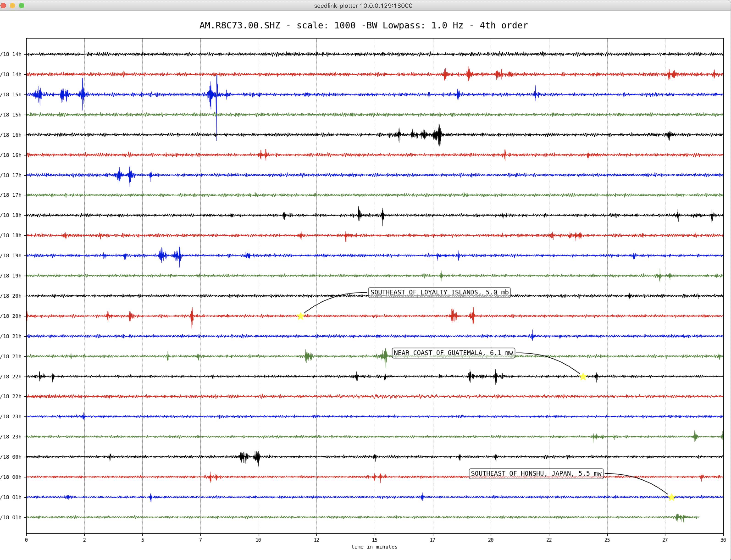This screenshot has width=731, height=560.
Task: Click the 16h label of the black trace
Action: pyautogui.click(x=11, y=135)
